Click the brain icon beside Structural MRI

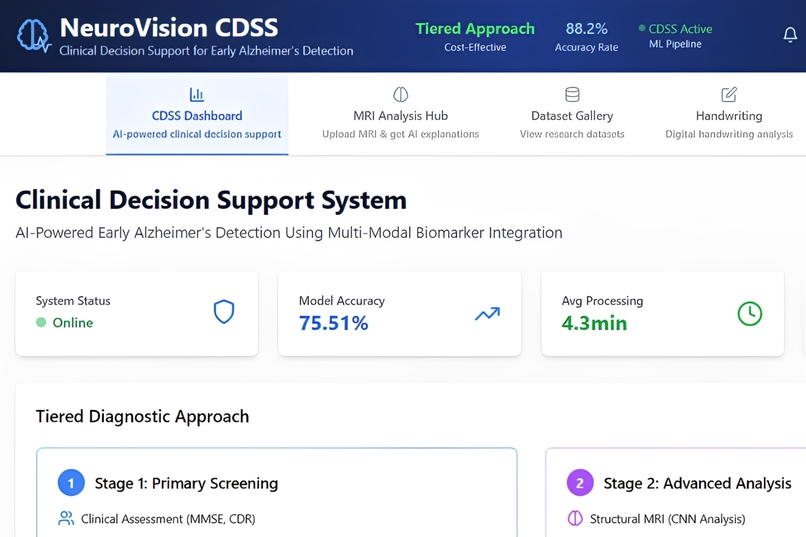(575, 518)
